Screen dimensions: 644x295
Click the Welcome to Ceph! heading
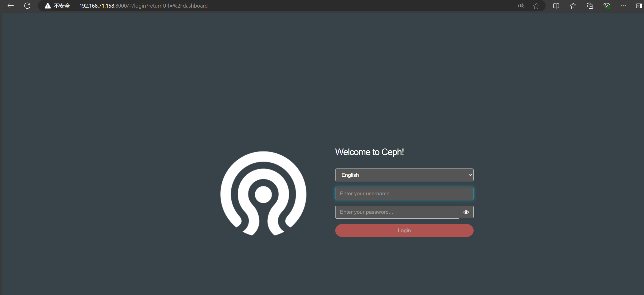(x=369, y=152)
